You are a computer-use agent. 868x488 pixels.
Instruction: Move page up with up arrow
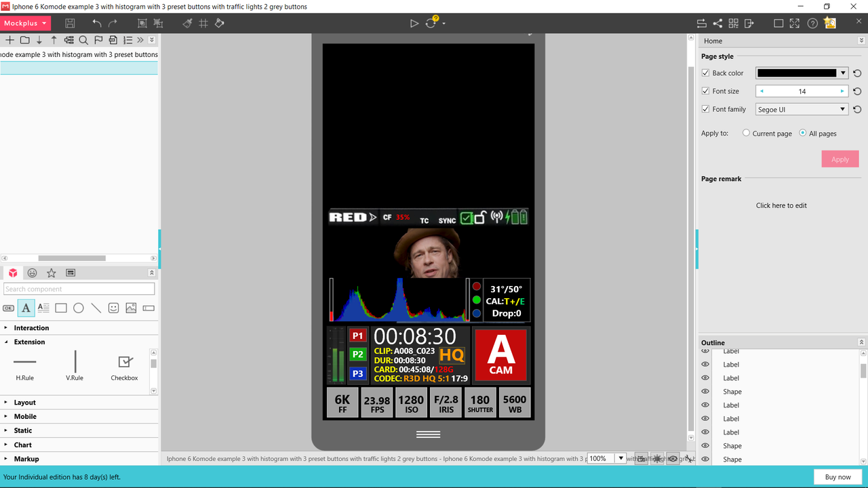point(54,40)
